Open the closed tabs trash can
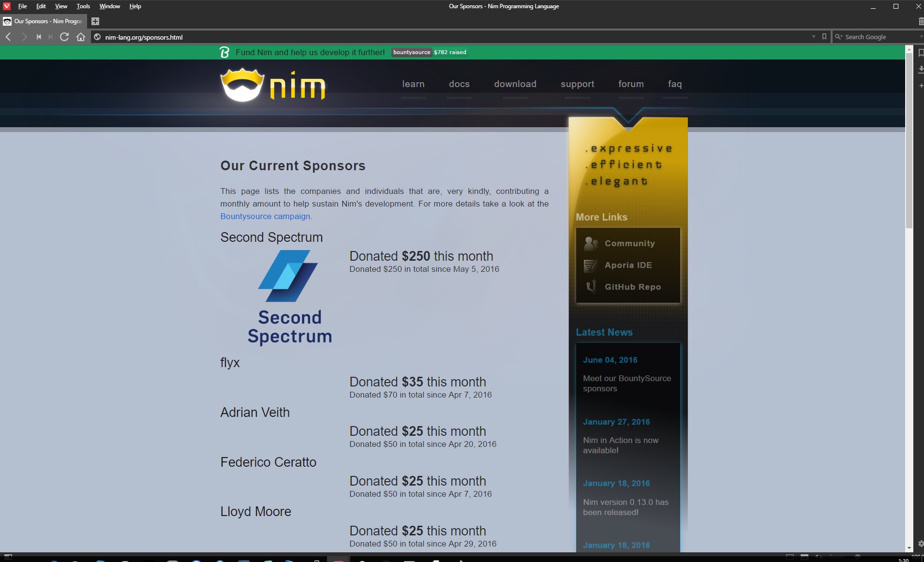Viewport: 924px width, 562px height. [920, 21]
